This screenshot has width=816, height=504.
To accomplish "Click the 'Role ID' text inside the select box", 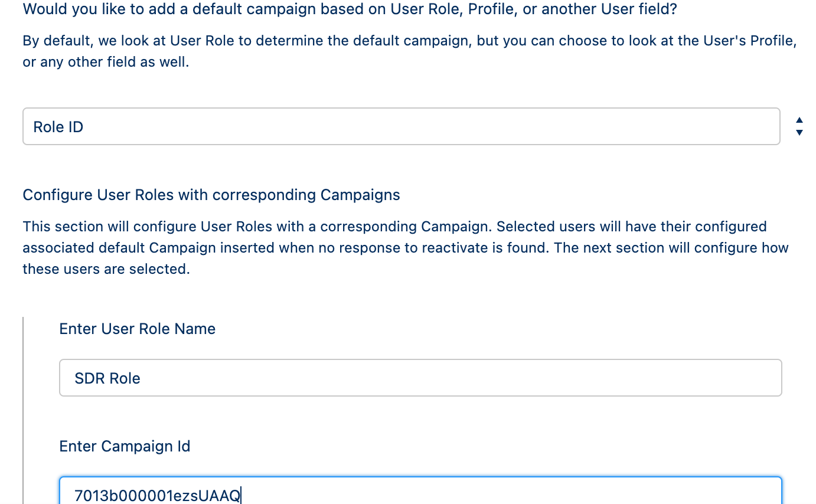I will (x=58, y=127).
